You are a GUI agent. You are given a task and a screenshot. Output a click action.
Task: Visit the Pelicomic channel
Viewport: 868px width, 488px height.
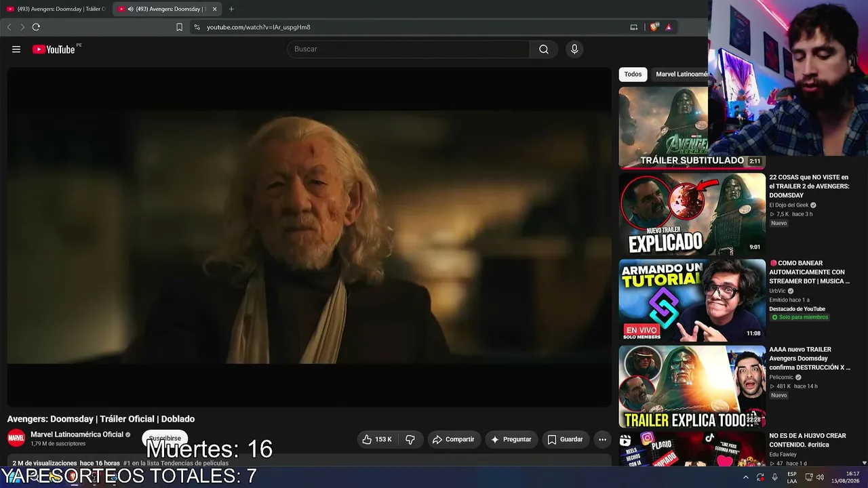click(x=781, y=377)
